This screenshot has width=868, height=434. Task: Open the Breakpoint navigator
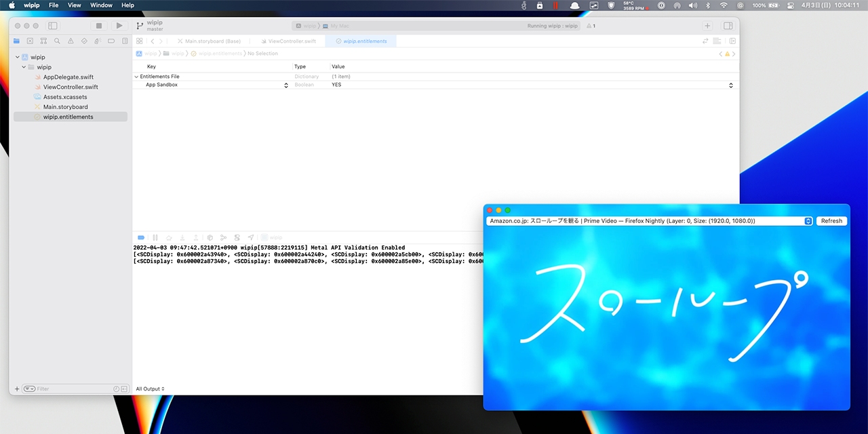[x=111, y=41]
